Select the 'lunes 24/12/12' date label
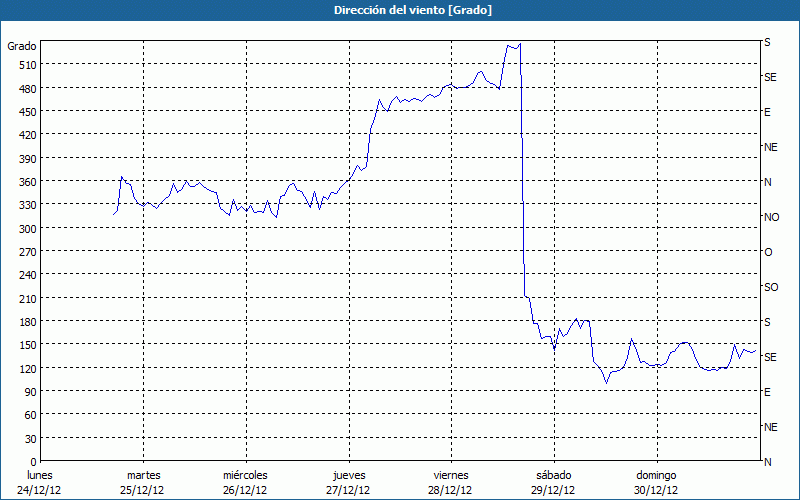Image resolution: width=800 pixels, height=500 pixels. [40, 482]
